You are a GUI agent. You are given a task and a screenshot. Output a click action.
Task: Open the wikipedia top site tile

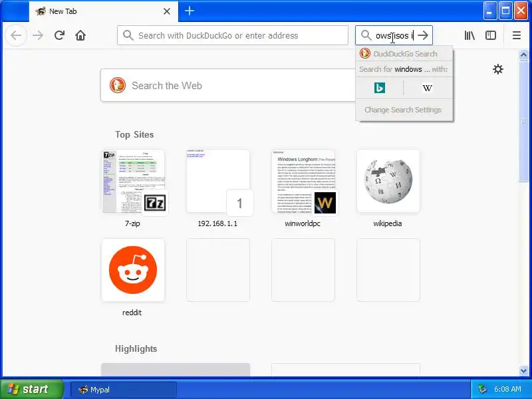[388, 181]
